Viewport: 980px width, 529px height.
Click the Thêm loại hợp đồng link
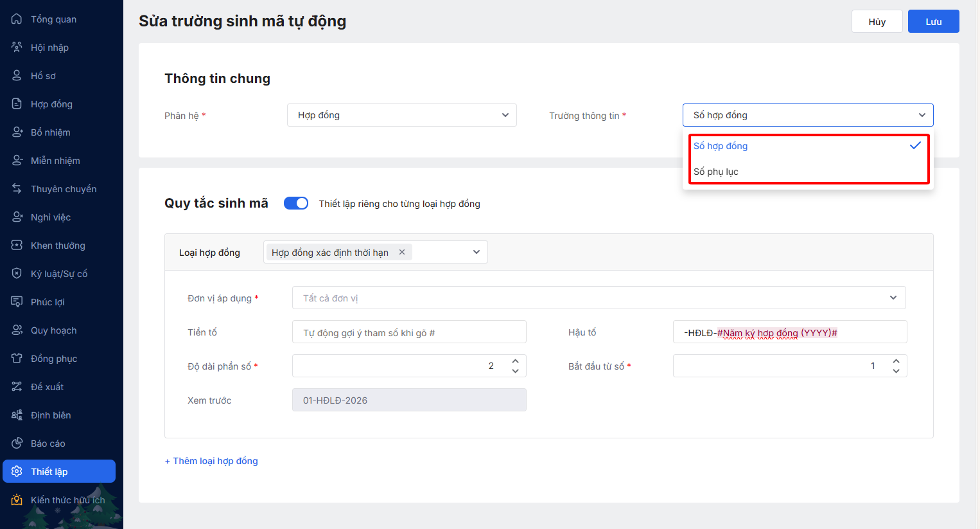point(211,461)
